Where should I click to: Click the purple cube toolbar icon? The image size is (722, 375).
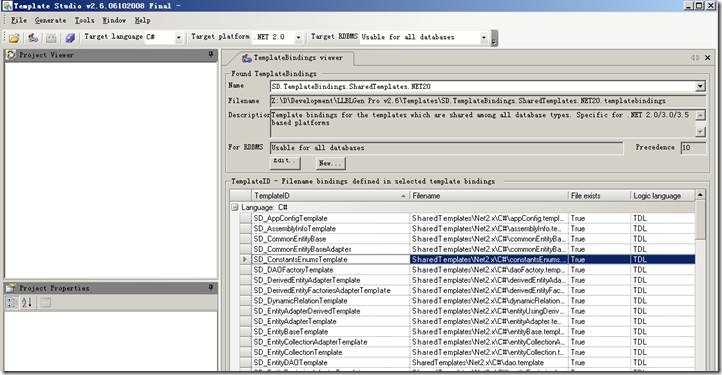(x=70, y=38)
